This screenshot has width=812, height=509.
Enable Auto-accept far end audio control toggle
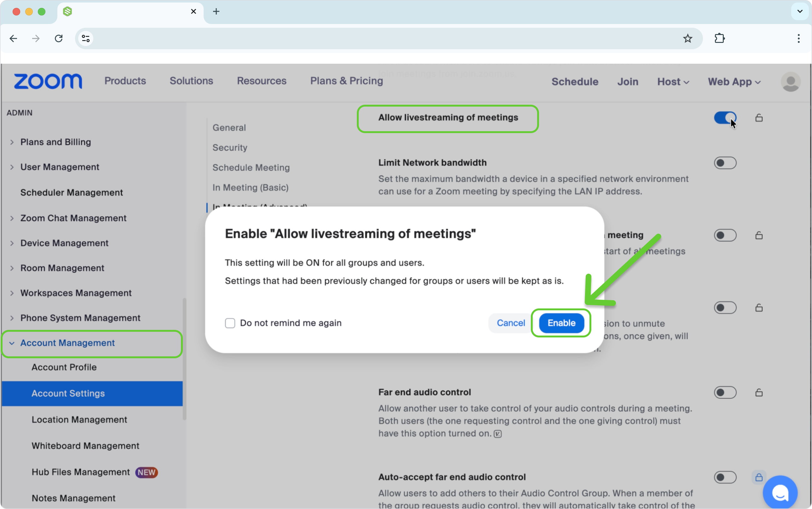point(725,477)
